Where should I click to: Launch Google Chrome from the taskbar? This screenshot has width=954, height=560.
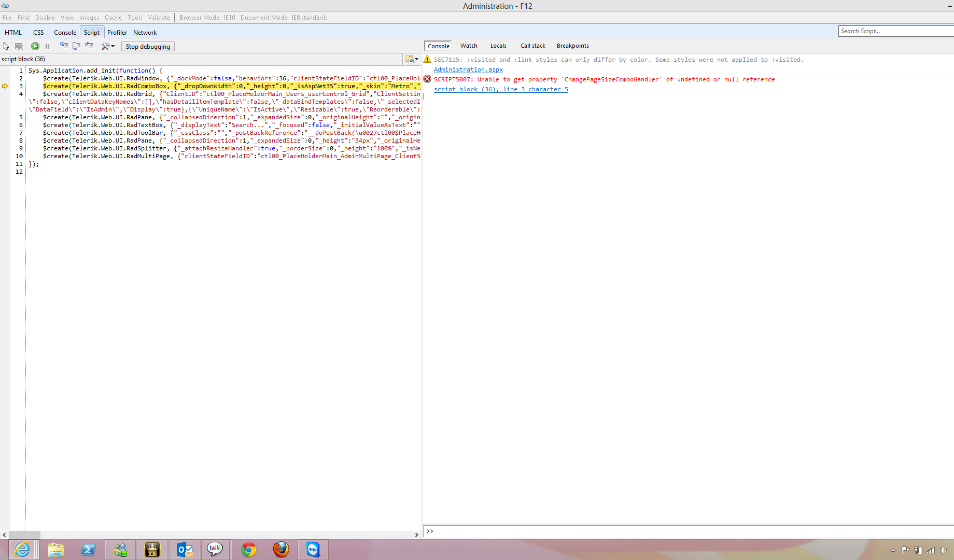[x=249, y=550]
